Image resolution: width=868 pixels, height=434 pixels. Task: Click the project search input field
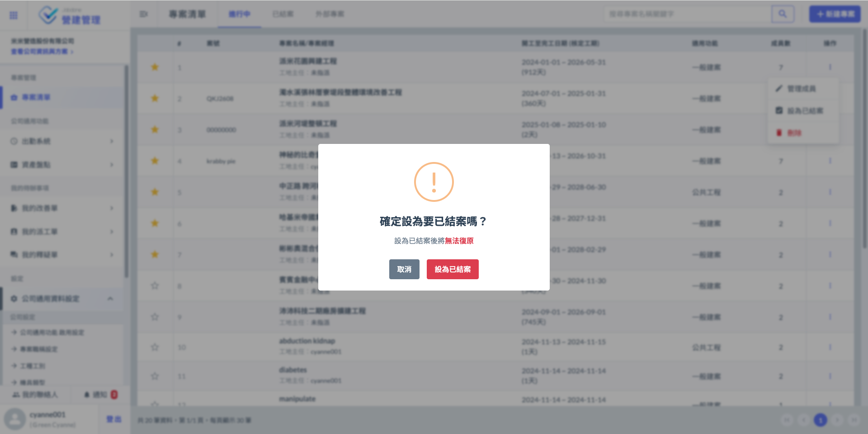pyautogui.click(x=687, y=14)
